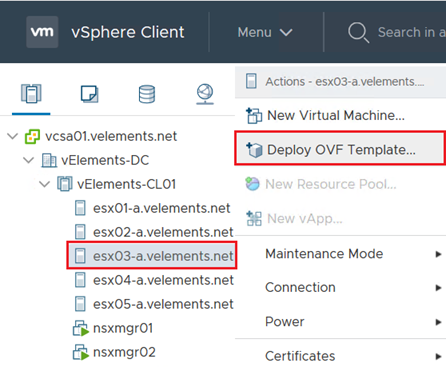Screen dimensions: 446x367
Task: Click the New Virtual Machine icon
Action: [254, 116]
